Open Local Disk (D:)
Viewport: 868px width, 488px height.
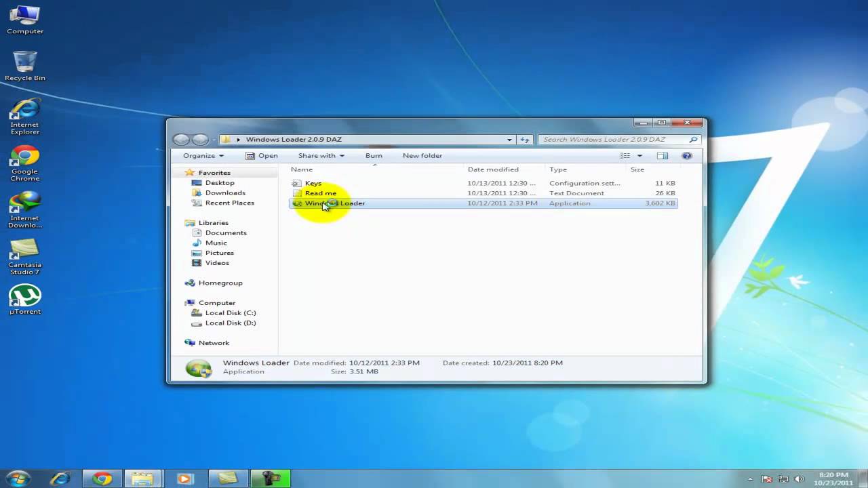[x=231, y=323]
